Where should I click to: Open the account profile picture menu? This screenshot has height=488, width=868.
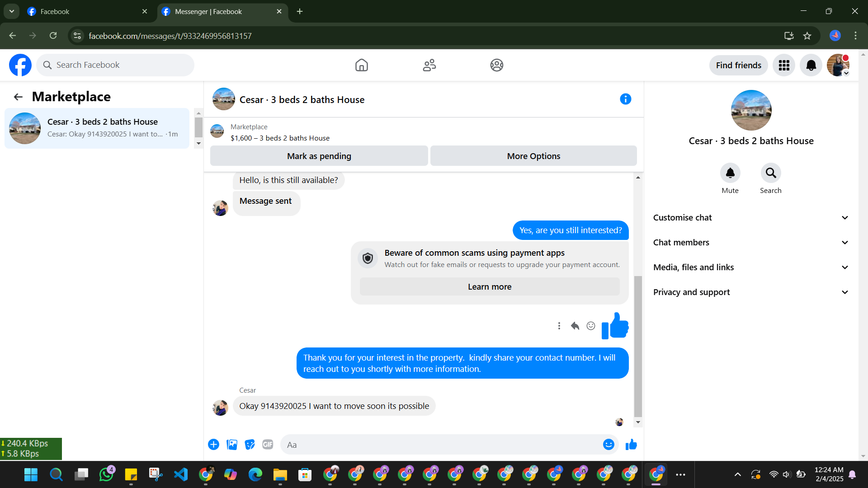coord(838,66)
